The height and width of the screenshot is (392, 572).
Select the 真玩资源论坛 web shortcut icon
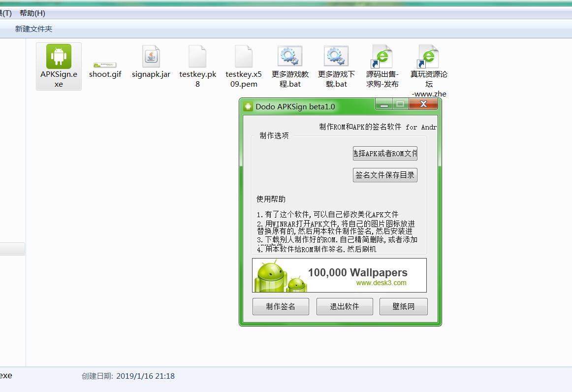tap(429, 57)
